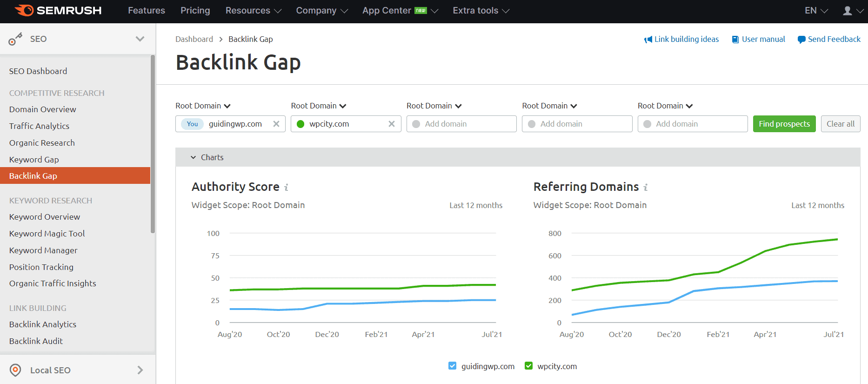Screen dimensions: 868x384
Task: Open Keyword Manager in sidebar
Action: coord(43,250)
